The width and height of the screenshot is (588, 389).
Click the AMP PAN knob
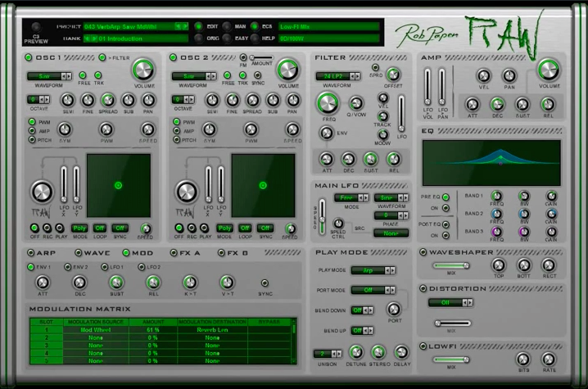tap(509, 76)
